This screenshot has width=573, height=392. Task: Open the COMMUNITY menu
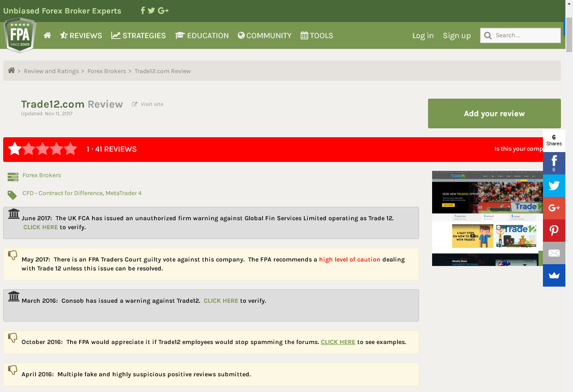tap(265, 35)
